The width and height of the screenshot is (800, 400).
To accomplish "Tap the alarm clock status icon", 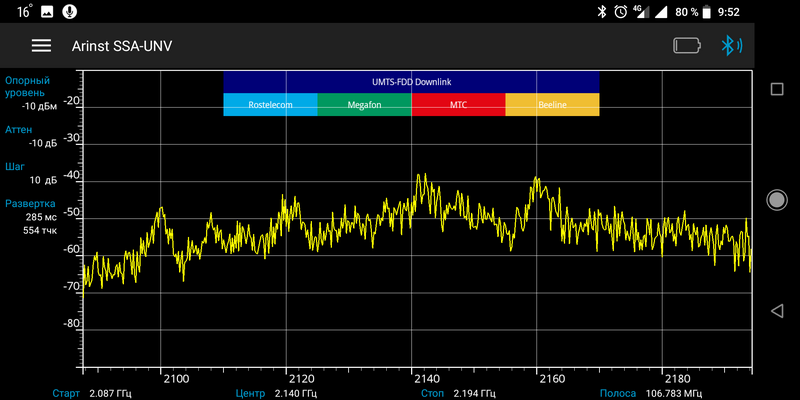I will coord(621,11).
